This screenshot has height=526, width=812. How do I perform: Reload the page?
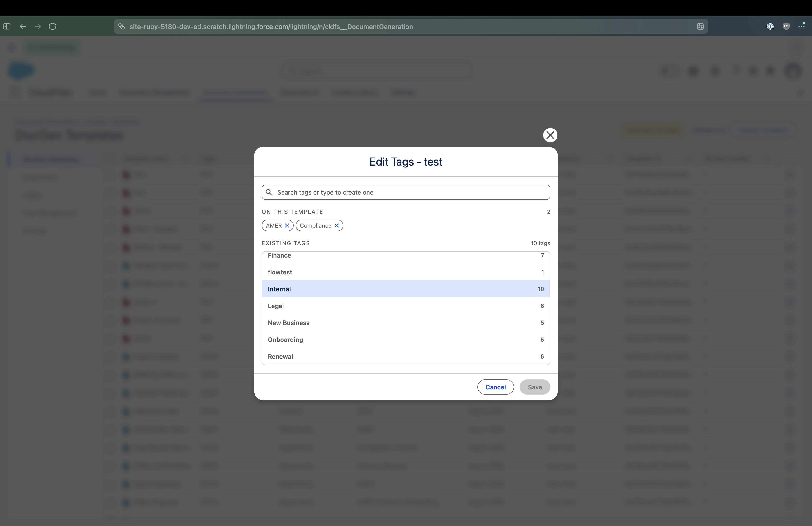point(52,26)
